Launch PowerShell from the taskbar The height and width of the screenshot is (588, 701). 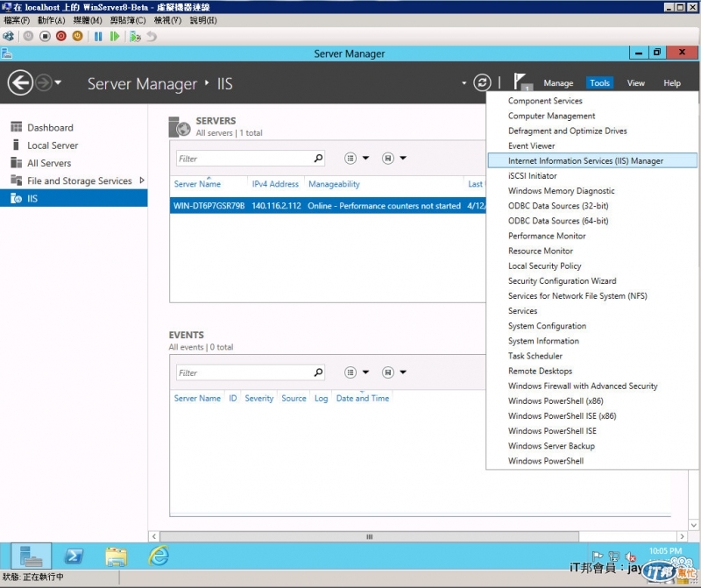[x=74, y=556]
